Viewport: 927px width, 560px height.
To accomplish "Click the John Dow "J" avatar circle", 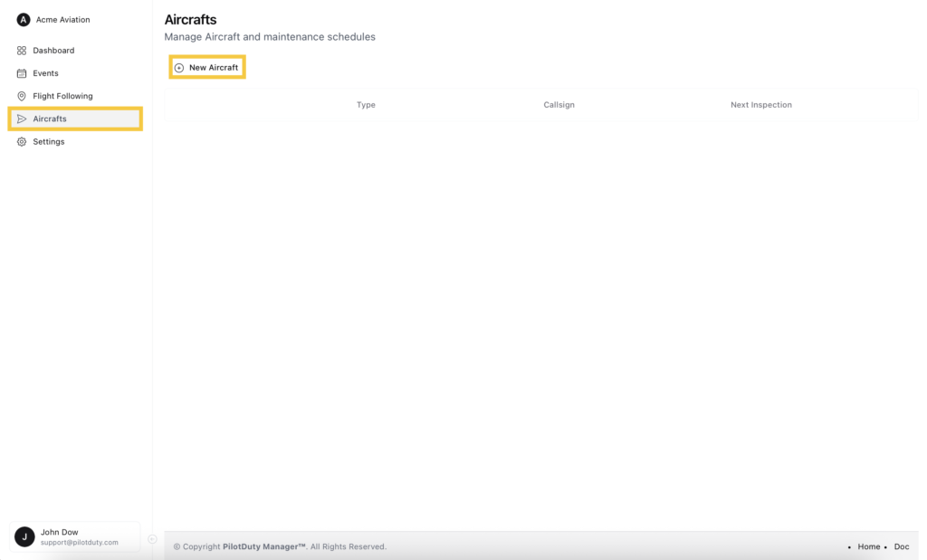I will pos(24,536).
